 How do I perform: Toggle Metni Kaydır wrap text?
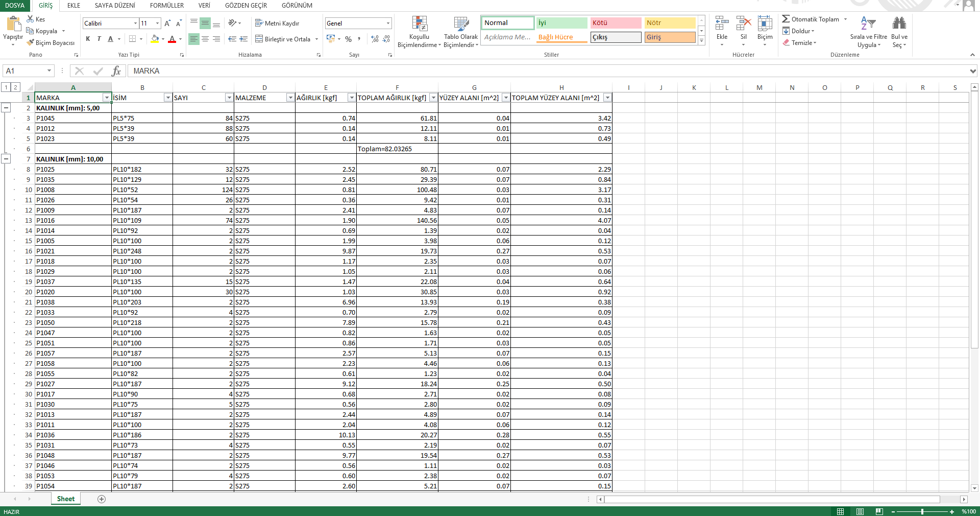pyautogui.click(x=277, y=24)
